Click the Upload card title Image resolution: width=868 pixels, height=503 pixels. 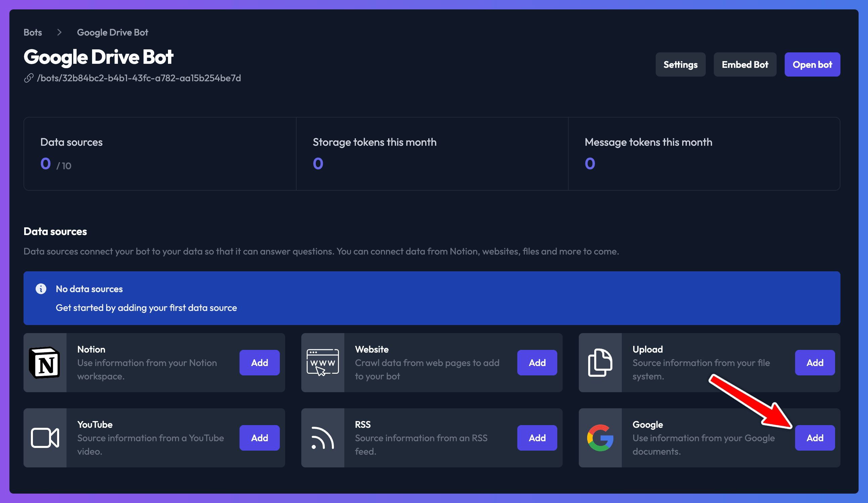[x=648, y=349]
